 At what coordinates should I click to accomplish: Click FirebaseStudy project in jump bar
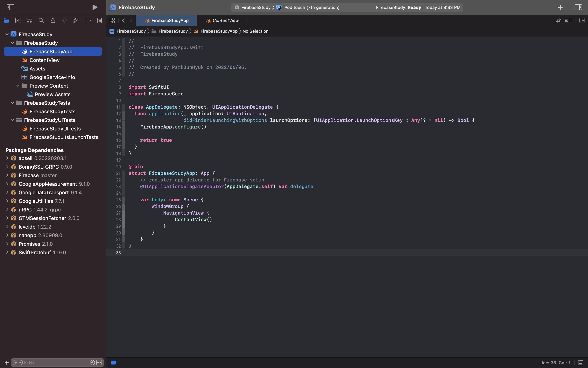[128, 31]
